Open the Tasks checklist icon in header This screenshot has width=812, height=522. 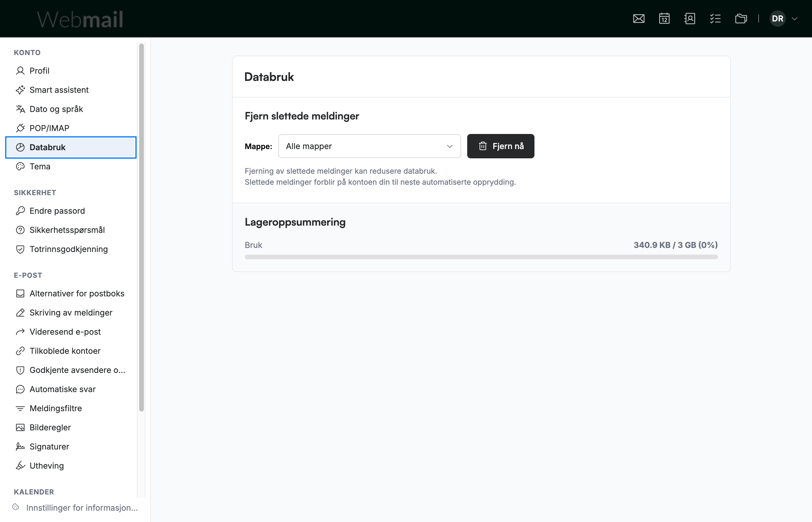point(715,19)
